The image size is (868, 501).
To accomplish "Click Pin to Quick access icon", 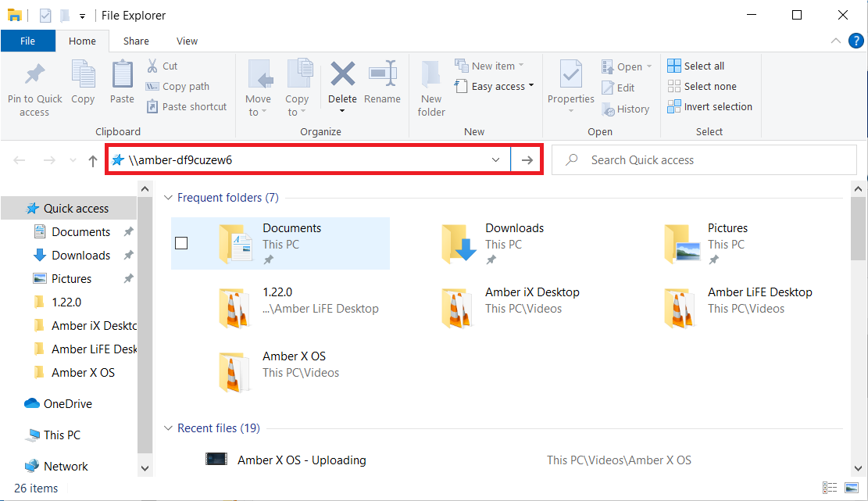I will (x=35, y=75).
